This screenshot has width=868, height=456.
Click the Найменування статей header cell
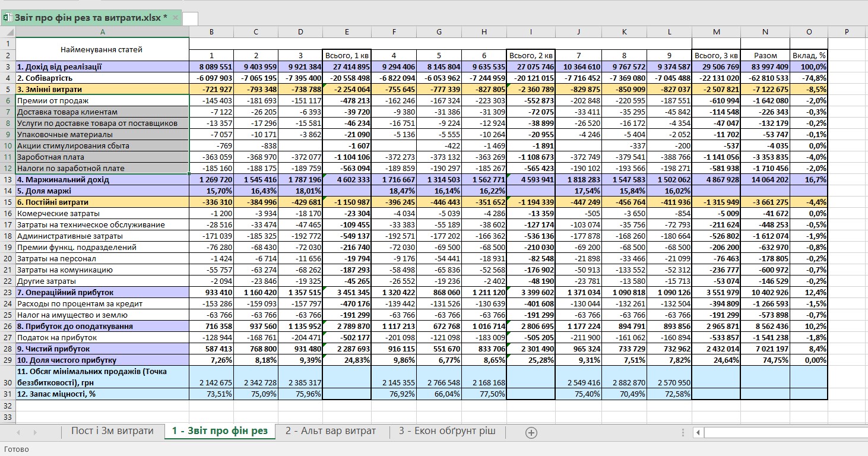click(102, 49)
